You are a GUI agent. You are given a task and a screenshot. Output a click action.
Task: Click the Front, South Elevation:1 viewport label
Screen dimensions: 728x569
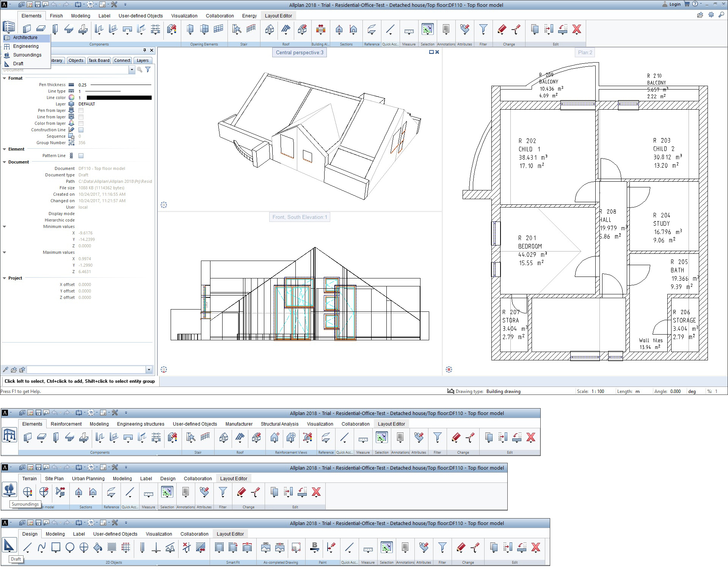[300, 217]
